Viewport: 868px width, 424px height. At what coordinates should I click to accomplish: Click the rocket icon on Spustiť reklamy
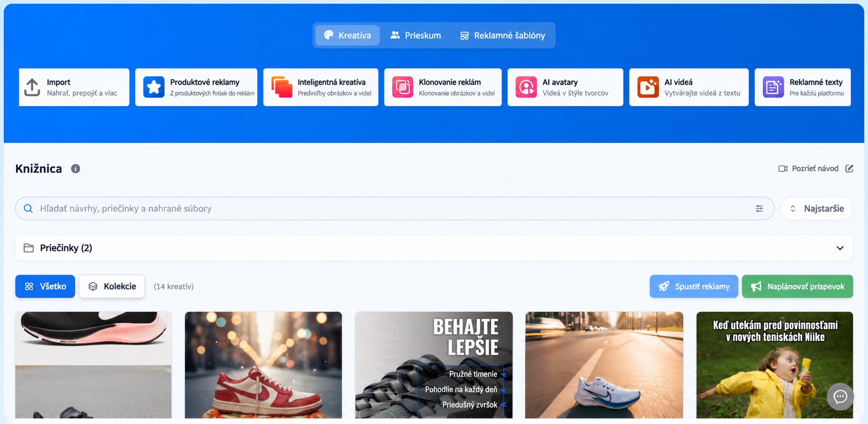click(x=664, y=287)
